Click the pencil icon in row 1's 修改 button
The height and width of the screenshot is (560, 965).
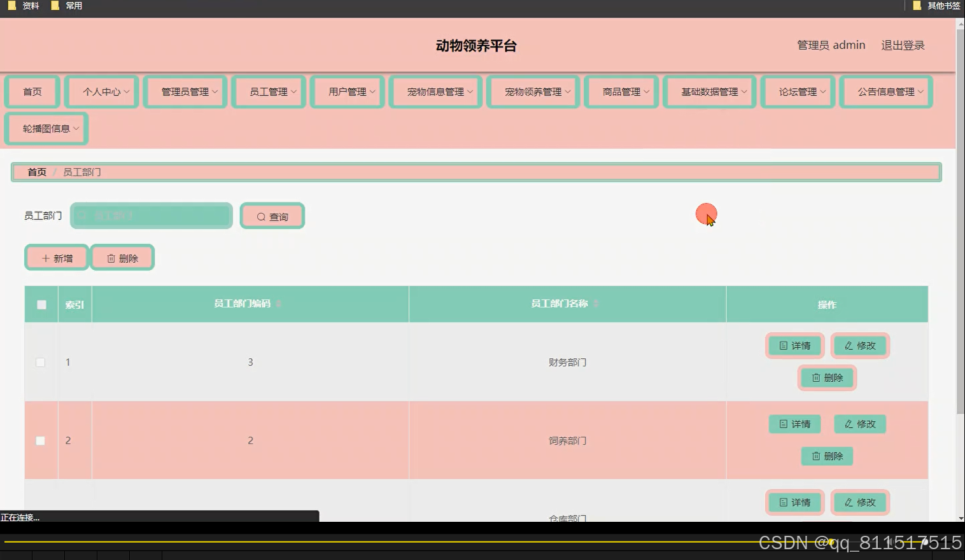pos(847,346)
